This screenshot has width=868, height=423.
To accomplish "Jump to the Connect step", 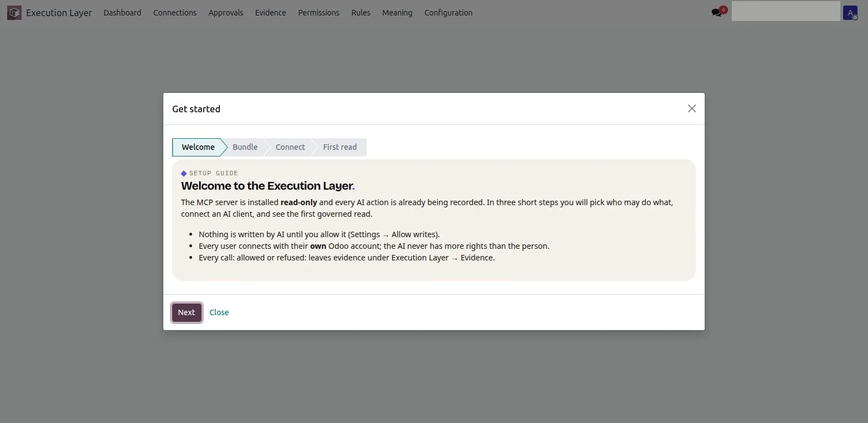I will [290, 147].
